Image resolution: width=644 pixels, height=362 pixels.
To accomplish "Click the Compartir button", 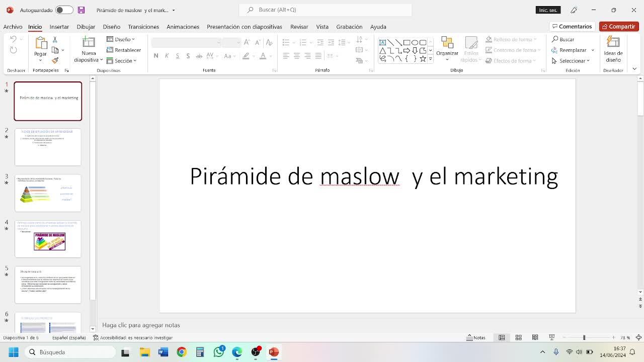I will [x=619, y=27].
